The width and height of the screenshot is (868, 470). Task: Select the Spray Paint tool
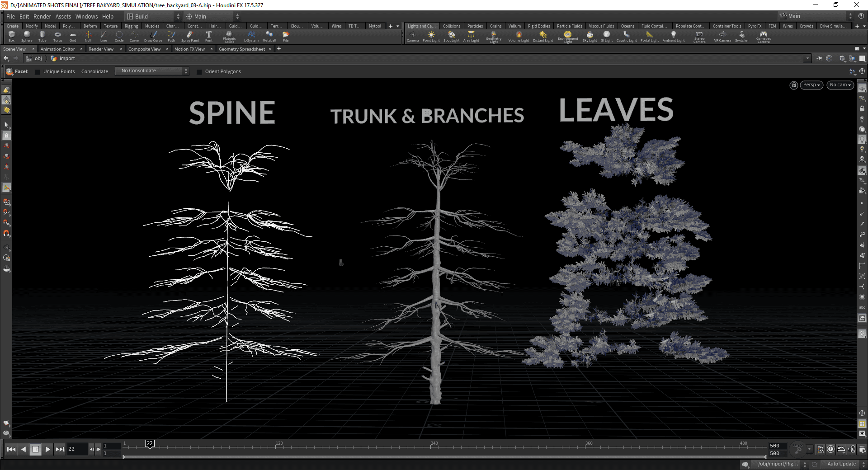[x=190, y=36]
